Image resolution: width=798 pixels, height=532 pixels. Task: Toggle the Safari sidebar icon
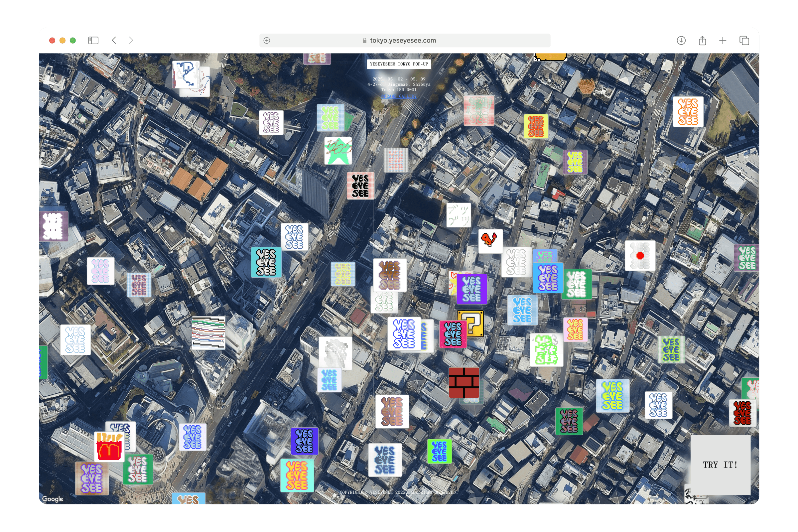pos(93,40)
